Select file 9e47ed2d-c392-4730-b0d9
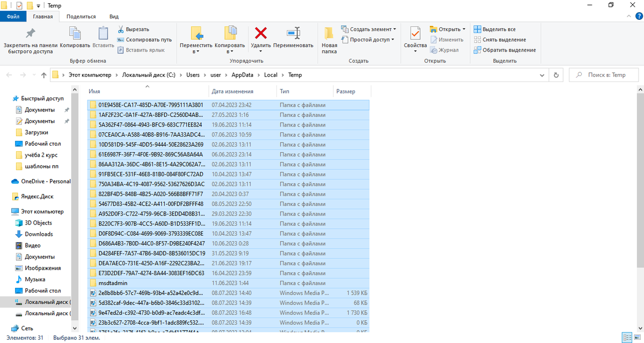This screenshot has height=343, width=644. (x=228, y=312)
